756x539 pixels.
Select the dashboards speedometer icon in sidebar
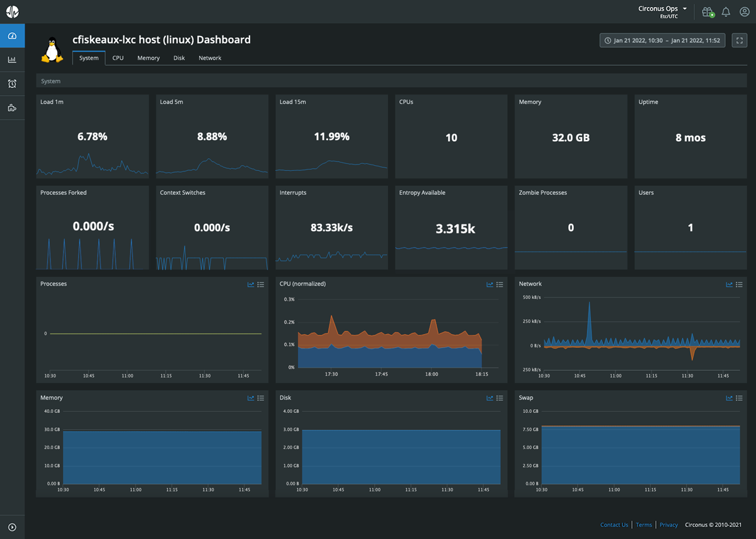coord(12,35)
